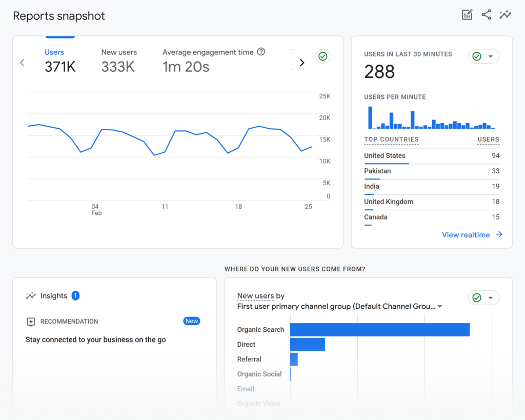Open the View realtime link
This screenshot has height=420, width=525.
(x=466, y=235)
